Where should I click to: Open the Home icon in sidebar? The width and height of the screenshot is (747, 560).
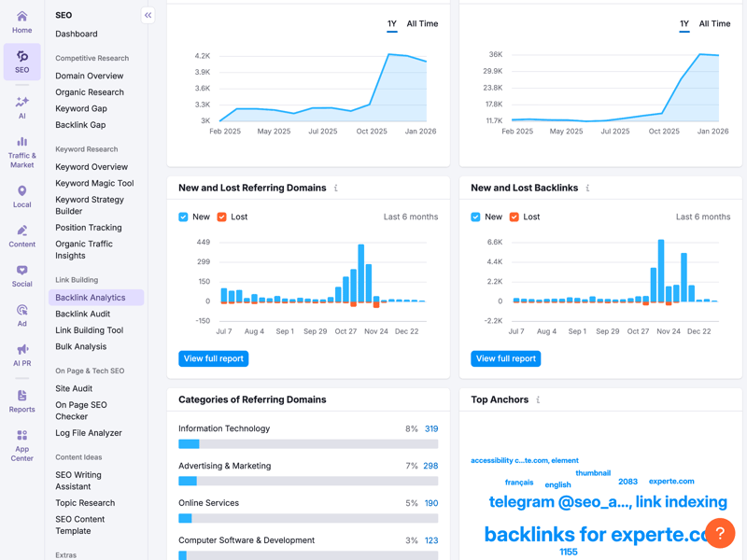(x=21, y=17)
